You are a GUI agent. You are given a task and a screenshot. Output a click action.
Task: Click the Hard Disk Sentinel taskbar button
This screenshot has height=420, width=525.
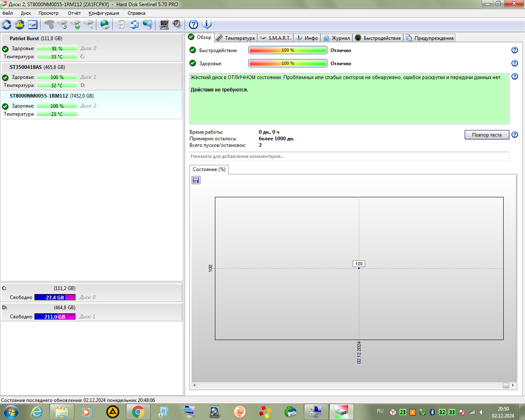pyautogui.click(x=341, y=412)
